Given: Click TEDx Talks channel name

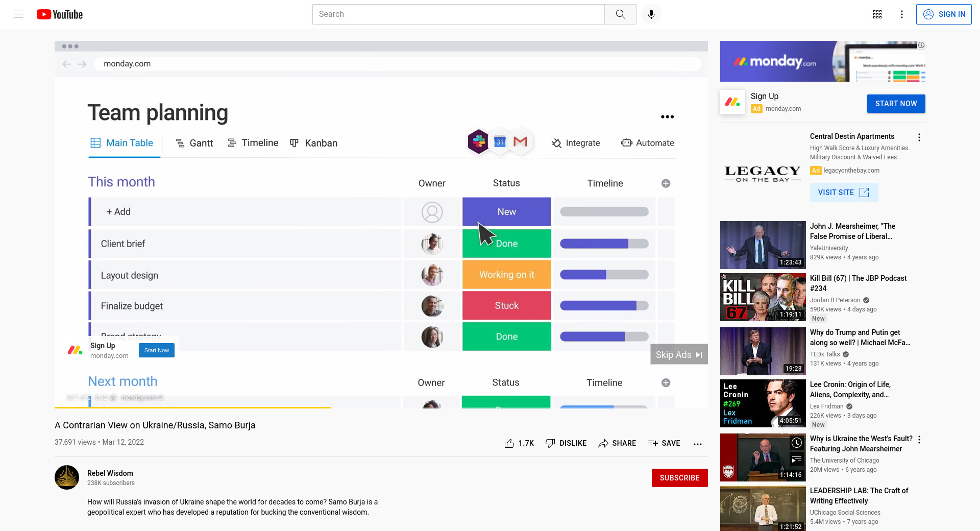Looking at the screenshot, I should coord(825,354).
